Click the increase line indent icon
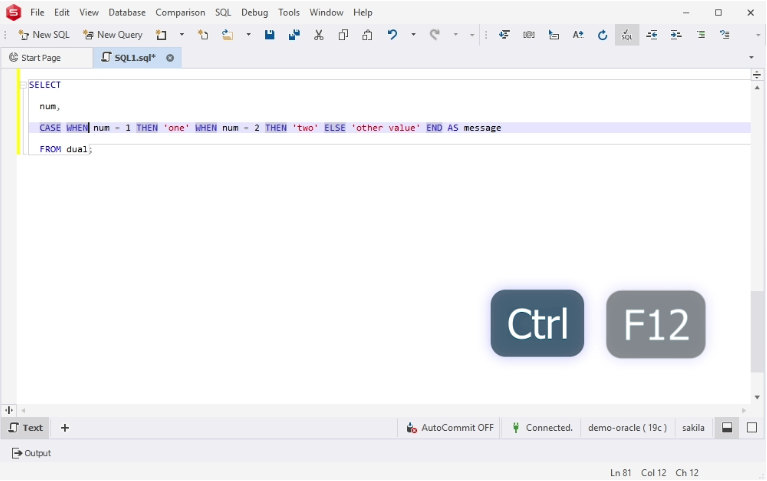Viewport: 767px width, 481px height. coord(676,35)
